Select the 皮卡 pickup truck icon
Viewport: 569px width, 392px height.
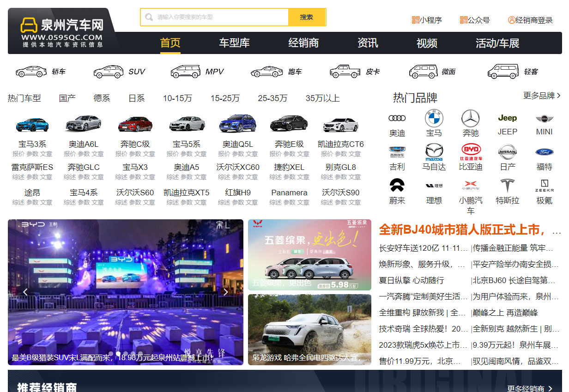(345, 72)
